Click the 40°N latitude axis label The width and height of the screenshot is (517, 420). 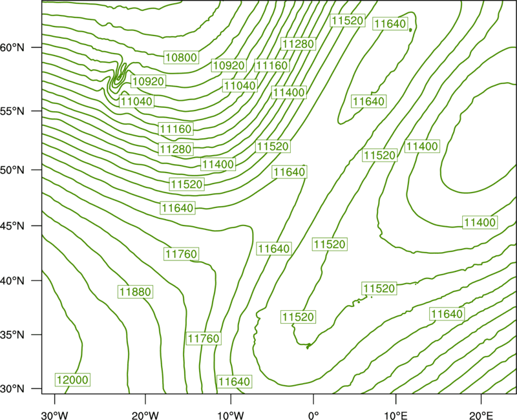[x=12, y=281]
